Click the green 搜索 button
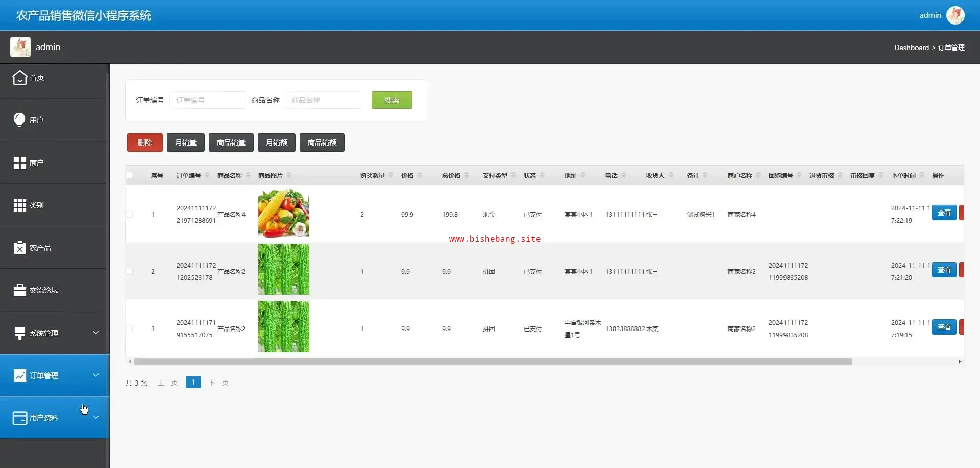Viewport: 980px width, 468px height. [x=391, y=100]
